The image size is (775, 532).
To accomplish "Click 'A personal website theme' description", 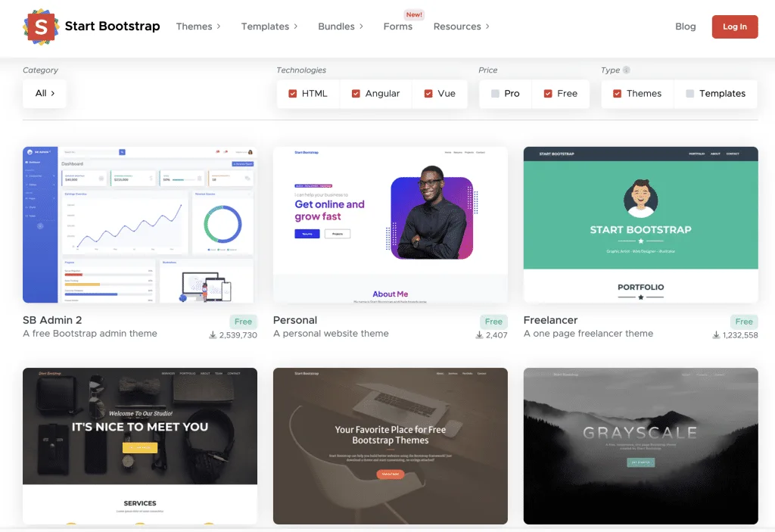I will tap(331, 333).
